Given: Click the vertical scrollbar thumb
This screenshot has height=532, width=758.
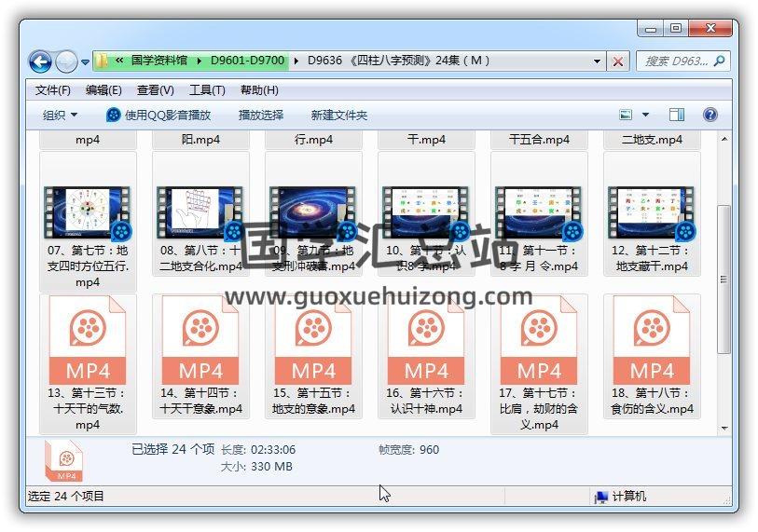Looking at the screenshot, I should point(724,280).
